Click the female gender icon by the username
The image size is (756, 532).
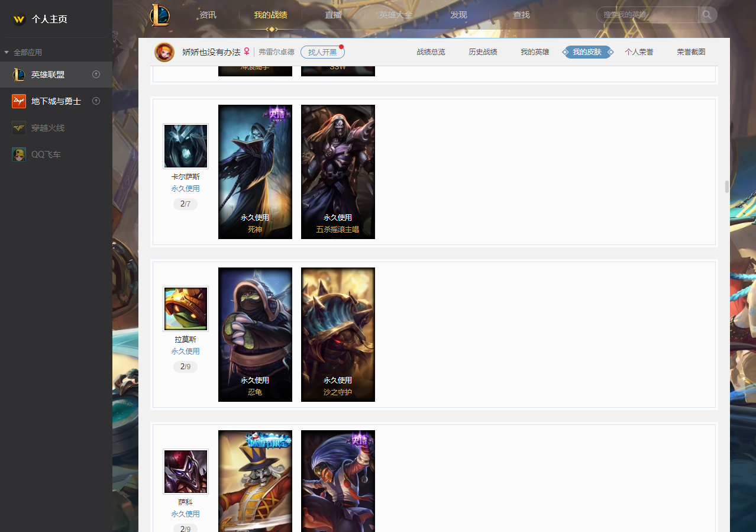tap(247, 52)
